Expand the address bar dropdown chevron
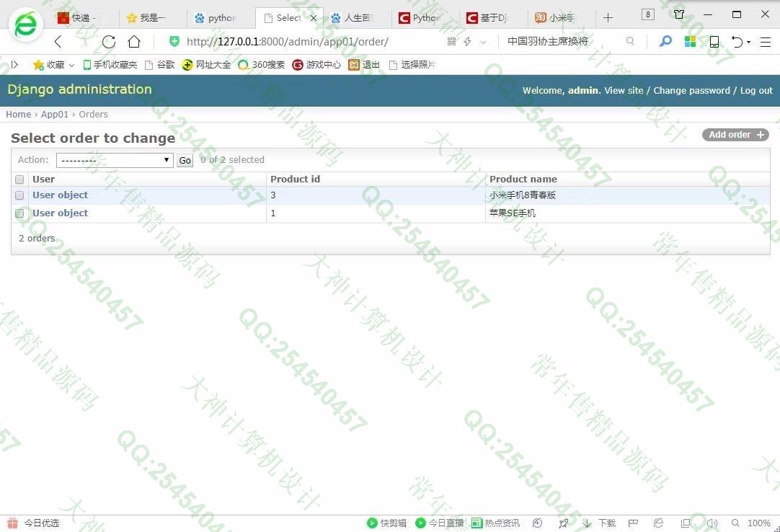 pyautogui.click(x=483, y=43)
